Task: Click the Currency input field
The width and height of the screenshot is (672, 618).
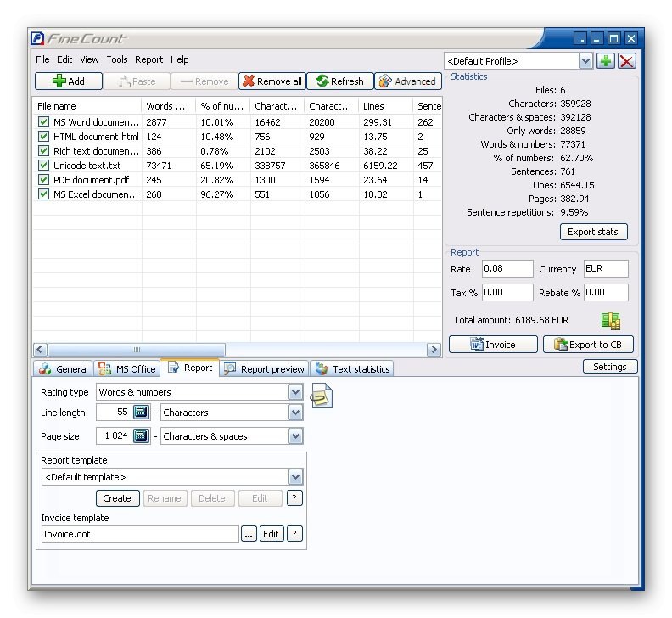Action: [x=606, y=268]
